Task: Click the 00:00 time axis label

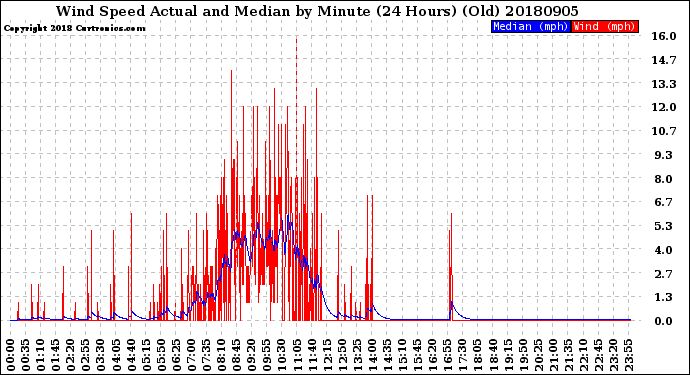Action: pos(11,355)
